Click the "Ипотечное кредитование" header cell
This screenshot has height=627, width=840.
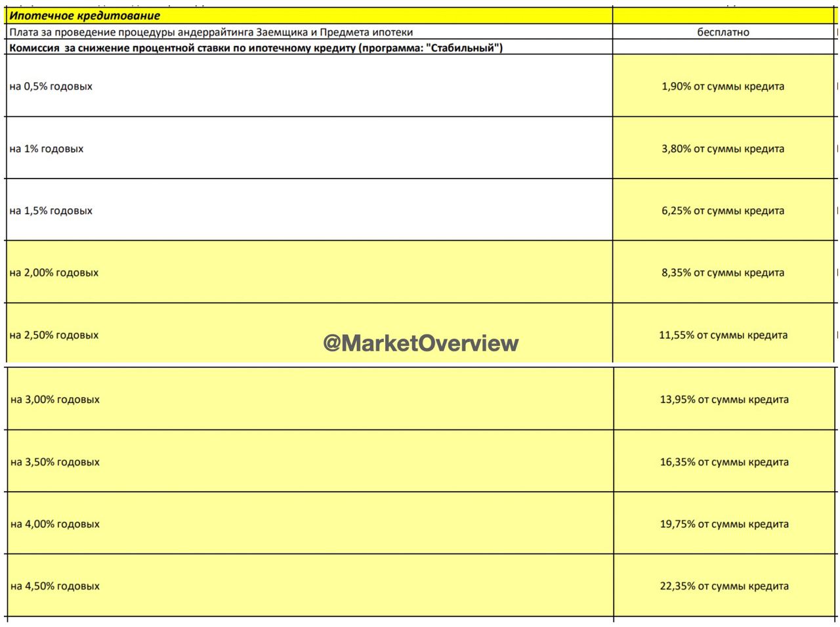[85, 16]
